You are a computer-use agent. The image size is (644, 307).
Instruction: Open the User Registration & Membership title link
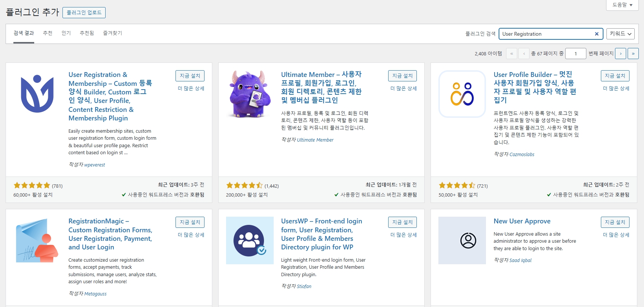110,96
